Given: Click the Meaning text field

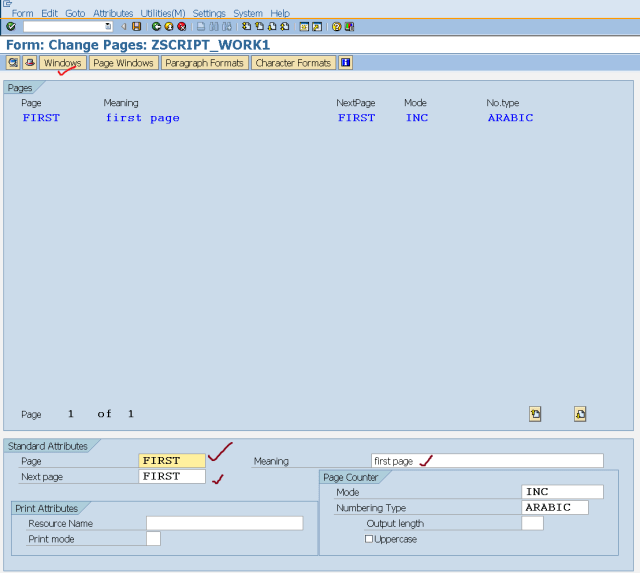Looking at the screenshot, I should [x=487, y=461].
